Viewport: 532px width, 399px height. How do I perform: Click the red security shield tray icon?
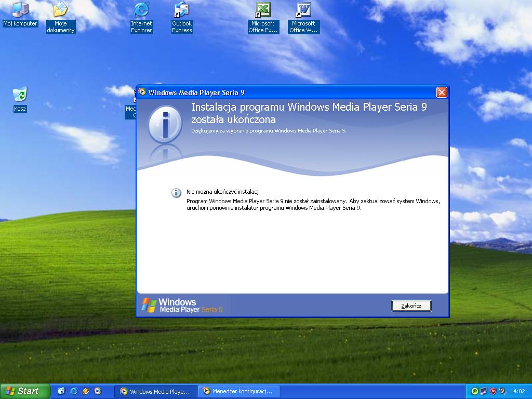pos(494,392)
